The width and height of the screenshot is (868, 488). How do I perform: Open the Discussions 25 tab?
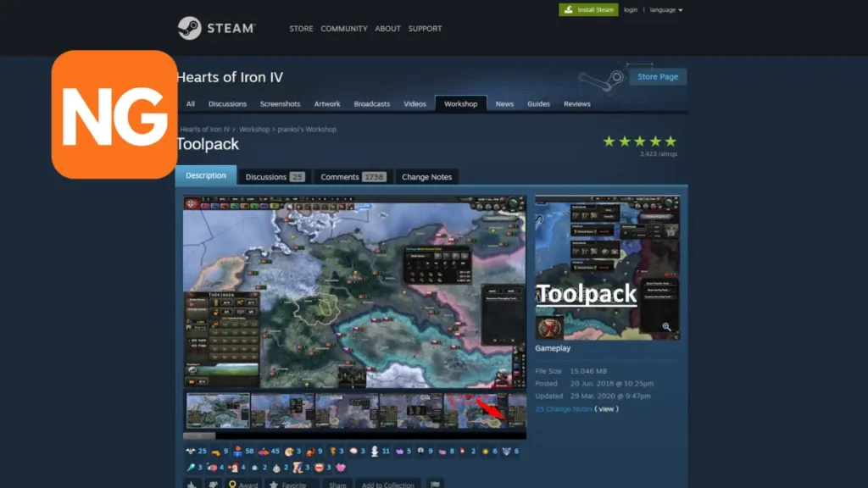point(275,177)
